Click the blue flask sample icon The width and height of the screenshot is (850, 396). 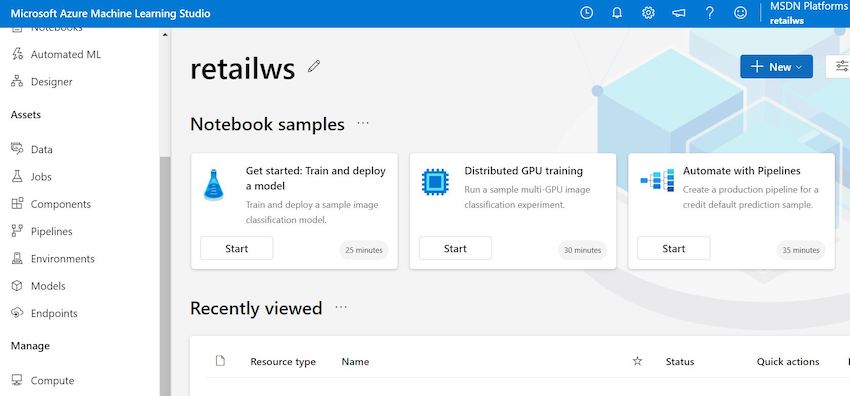coord(213,185)
